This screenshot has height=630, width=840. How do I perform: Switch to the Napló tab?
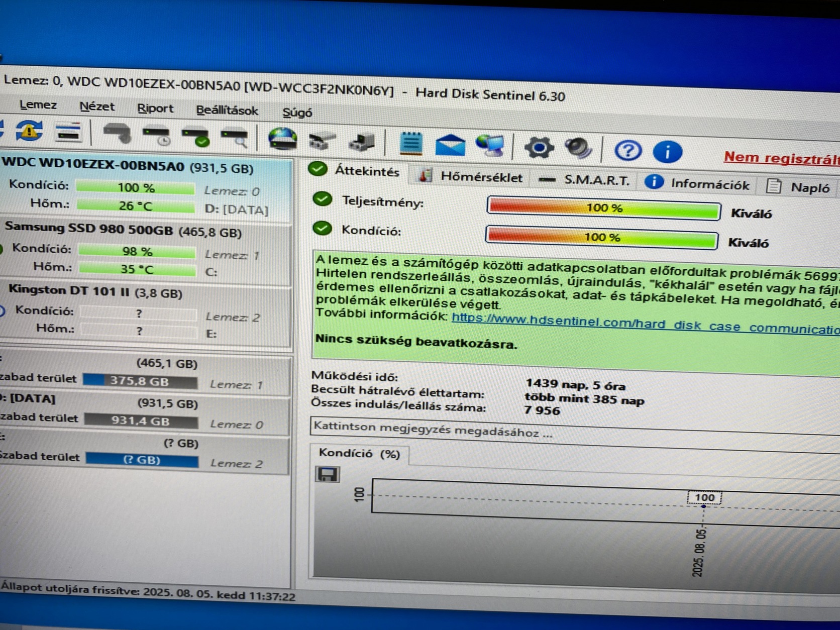pos(798,187)
